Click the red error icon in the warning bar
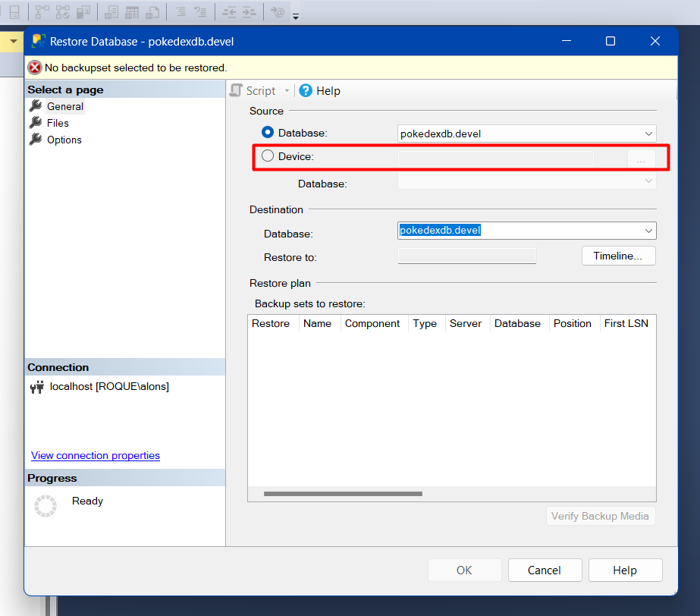 point(35,68)
